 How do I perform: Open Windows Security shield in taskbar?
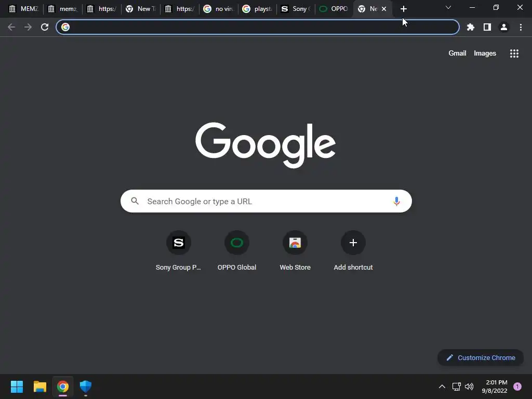click(x=86, y=387)
